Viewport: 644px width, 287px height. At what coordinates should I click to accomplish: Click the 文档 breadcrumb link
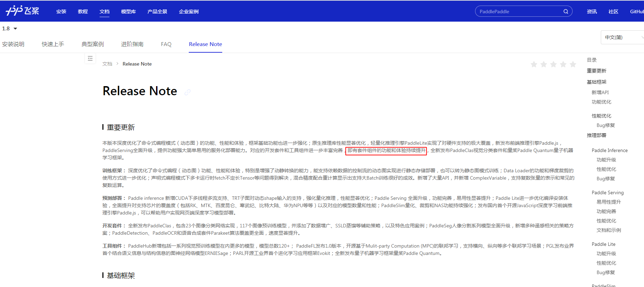point(107,64)
